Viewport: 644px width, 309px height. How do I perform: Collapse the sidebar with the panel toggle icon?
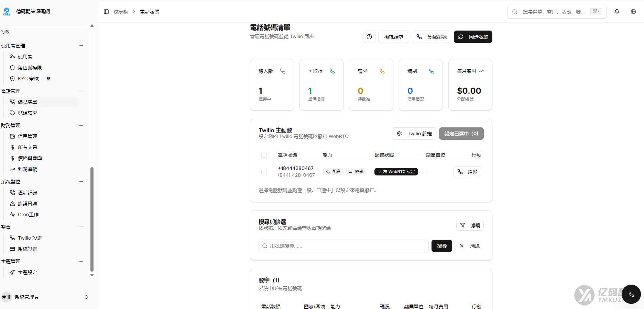click(106, 11)
